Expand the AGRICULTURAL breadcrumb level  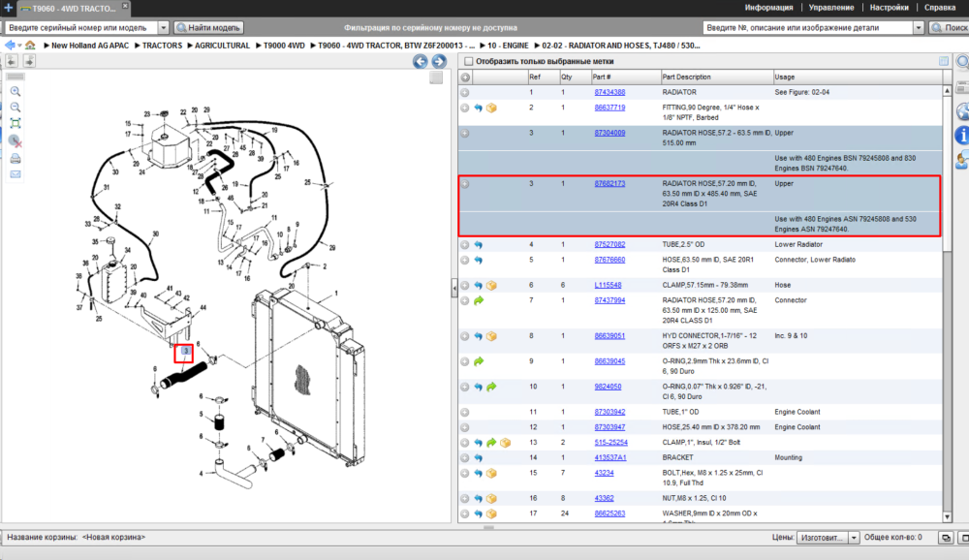point(190,46)
